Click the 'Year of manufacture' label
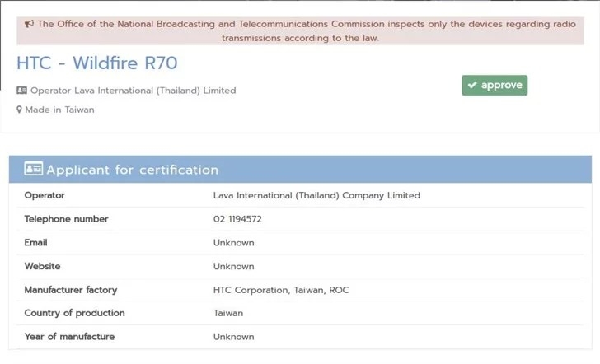Image resolution: width=600 pixels, height=364 pixels. (x=69, y=337)
